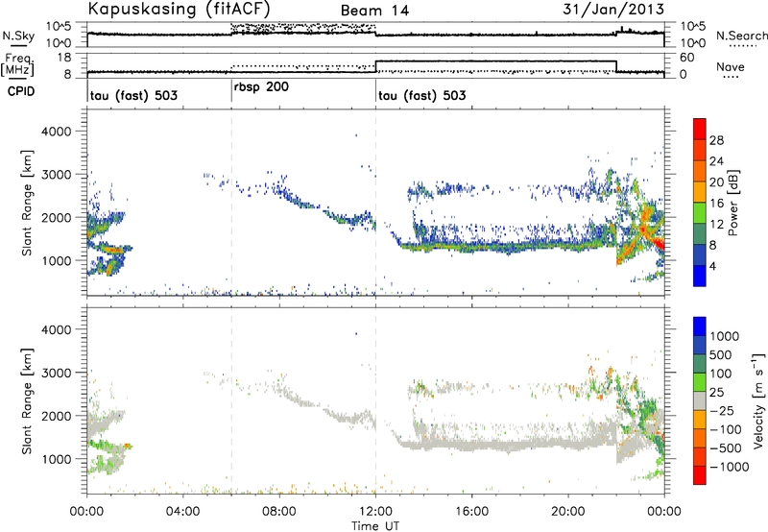Screen dimensions: 768x532
Task: Click the "Nave" legend label
Action: (730, 66)
